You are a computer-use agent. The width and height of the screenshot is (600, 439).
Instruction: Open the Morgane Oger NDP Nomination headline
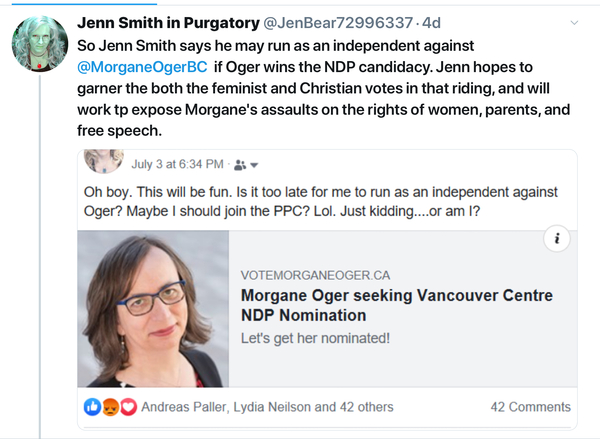[x=396, y=306]
